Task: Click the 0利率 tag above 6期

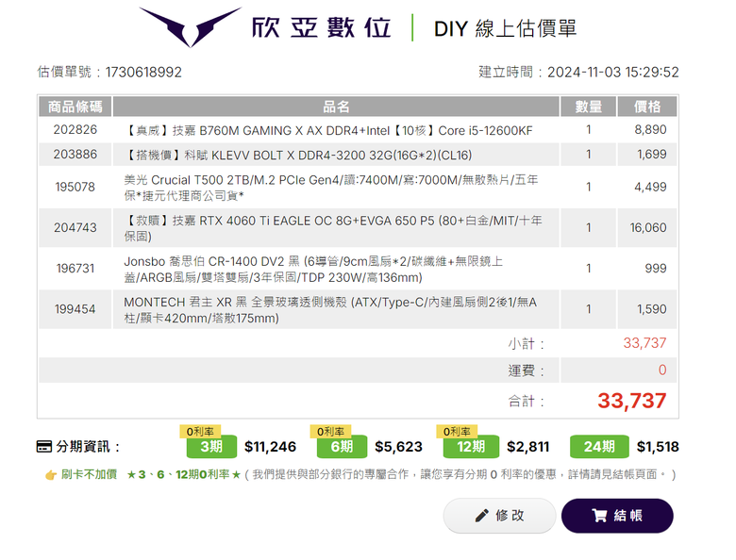Action: tap(330, 431)
